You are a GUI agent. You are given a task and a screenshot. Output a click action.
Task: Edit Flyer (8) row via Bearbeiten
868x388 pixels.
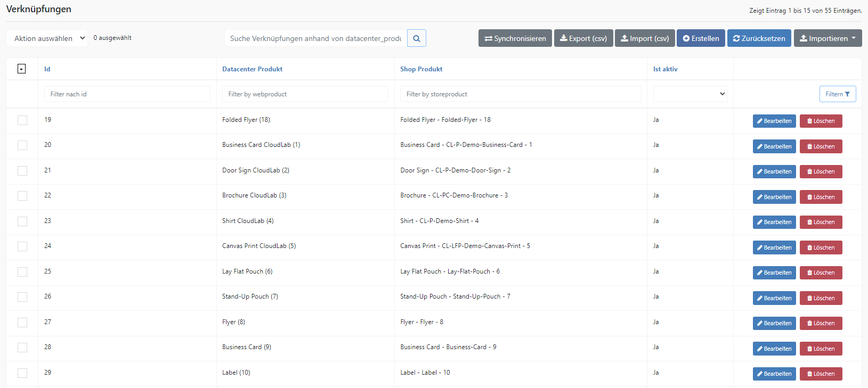tap(774, 323)
